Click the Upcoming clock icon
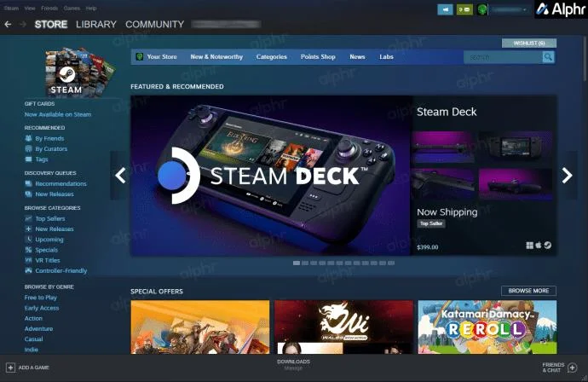Image resolution: width=588 pixels, height=382 pixels. click(x=28, y=239)
